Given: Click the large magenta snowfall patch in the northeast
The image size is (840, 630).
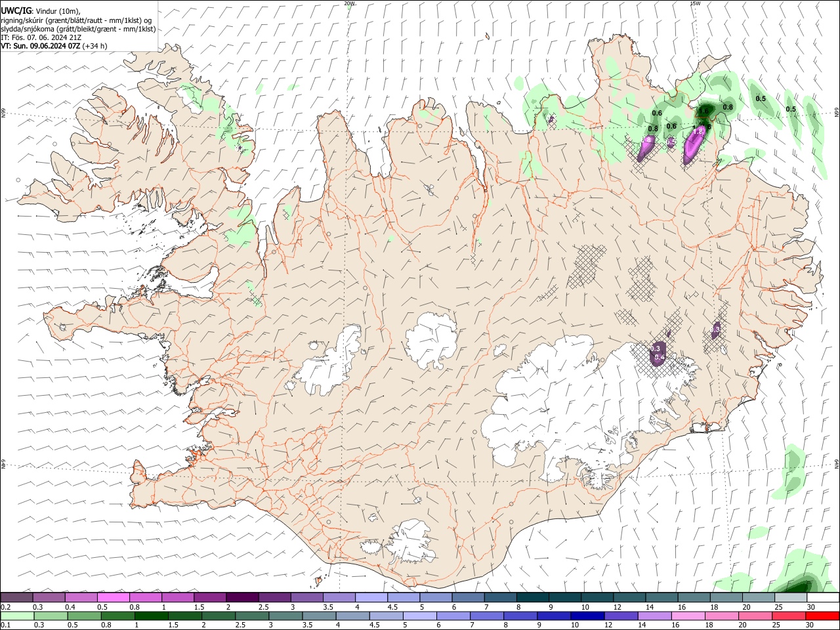Looking at the screenshot, I should (694, 144).
